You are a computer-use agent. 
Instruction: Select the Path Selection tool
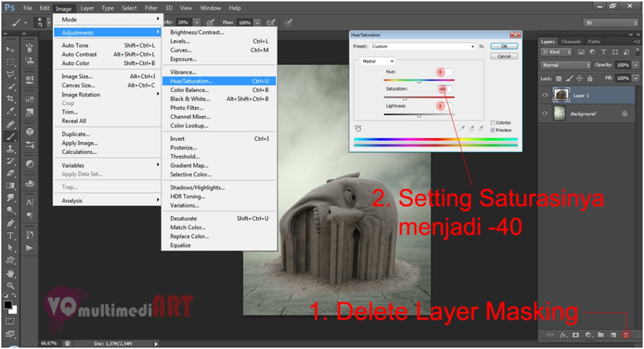[x=10, y=248]
